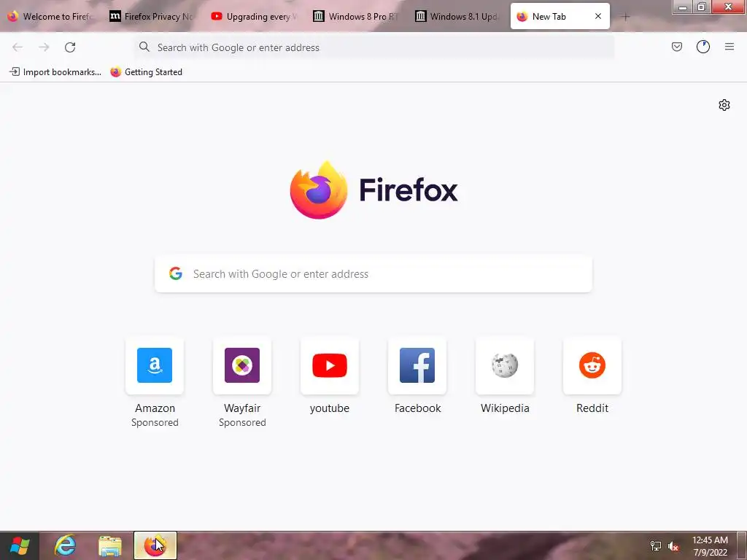Click the Reddit label text
747x560 pixels.
(x=592, y=408)
